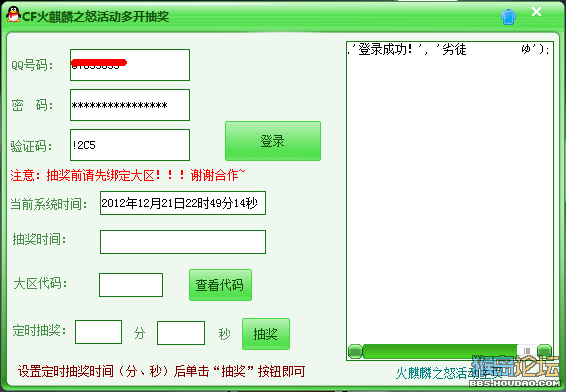Click the 定时抽奖 seconds field
This screenshot has width=566, height=392.
[x=181, y=333]
